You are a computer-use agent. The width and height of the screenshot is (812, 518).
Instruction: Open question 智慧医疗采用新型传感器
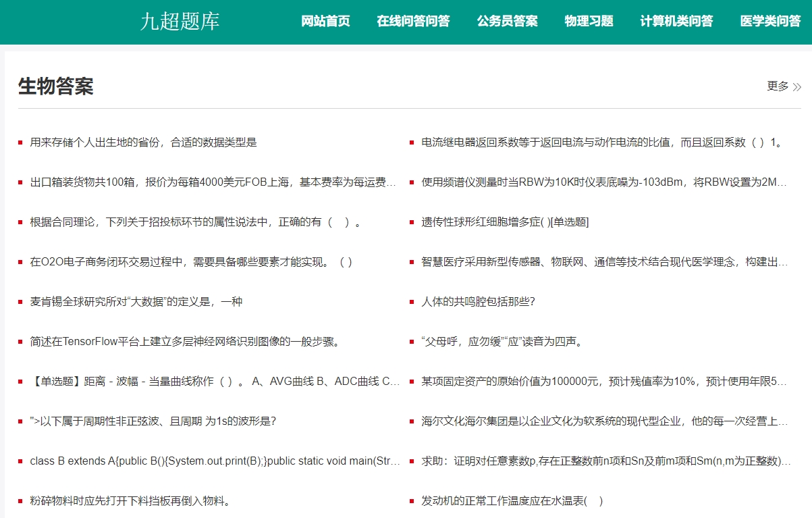[605, 262]
